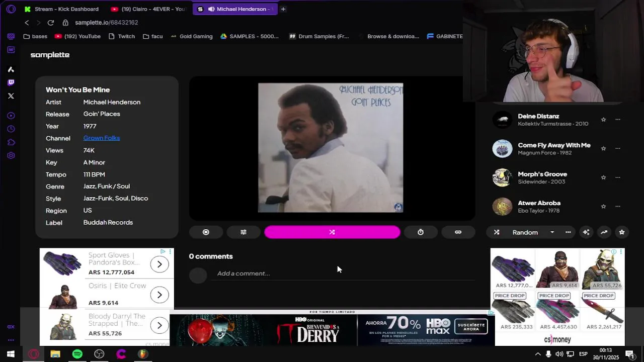Open the Twitch bookmark
Screen dimensions: 644x362
(121, 36)
